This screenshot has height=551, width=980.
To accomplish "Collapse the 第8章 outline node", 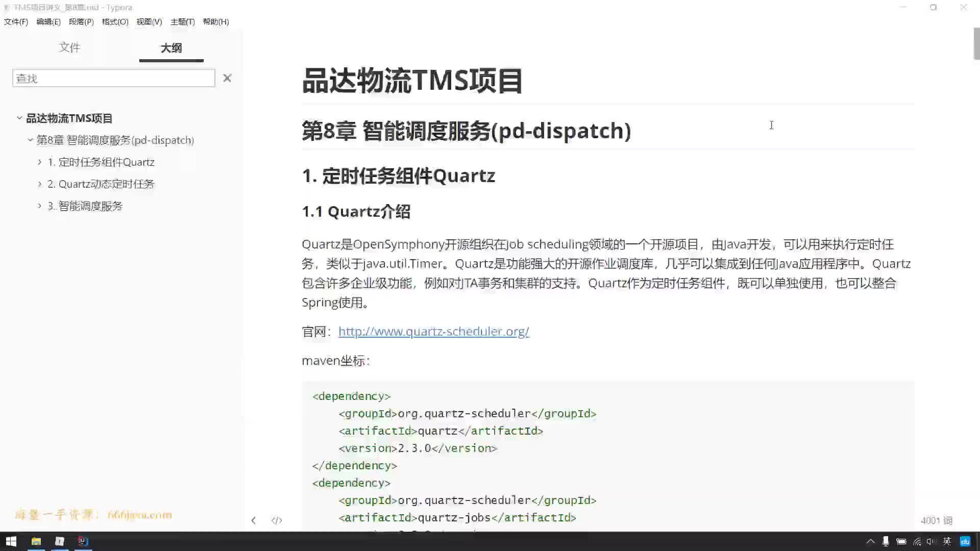I will [30, 140].
